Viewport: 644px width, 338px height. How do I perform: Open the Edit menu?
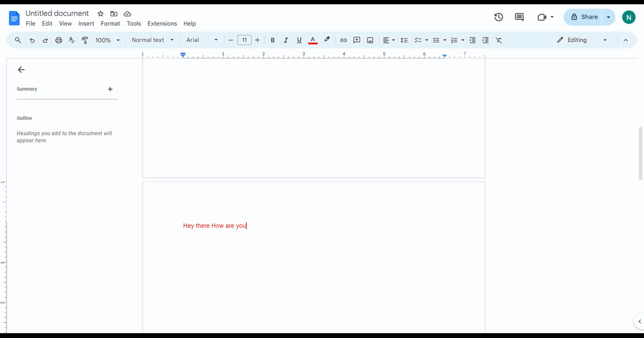tap(47, 24)
